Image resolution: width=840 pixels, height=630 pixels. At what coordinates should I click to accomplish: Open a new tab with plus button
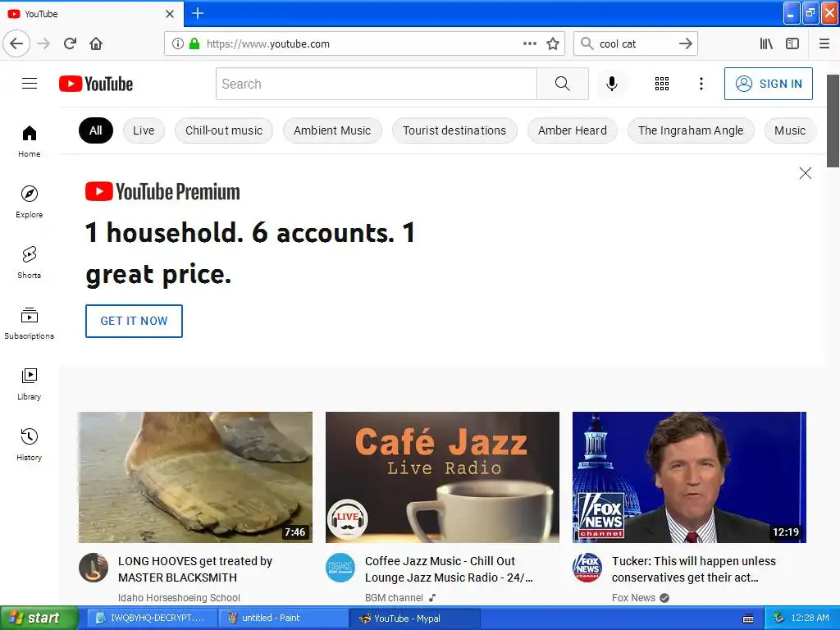[x=198, y=13]
